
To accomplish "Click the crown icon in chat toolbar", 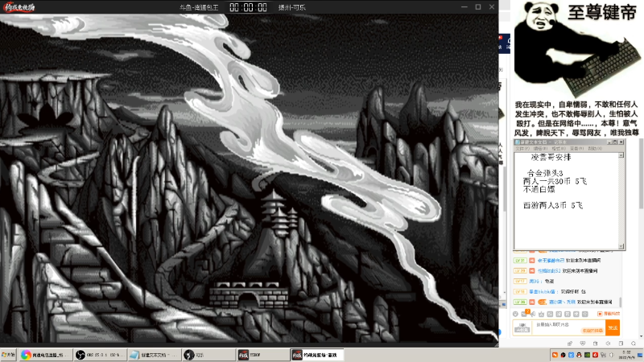I will 541,314.
